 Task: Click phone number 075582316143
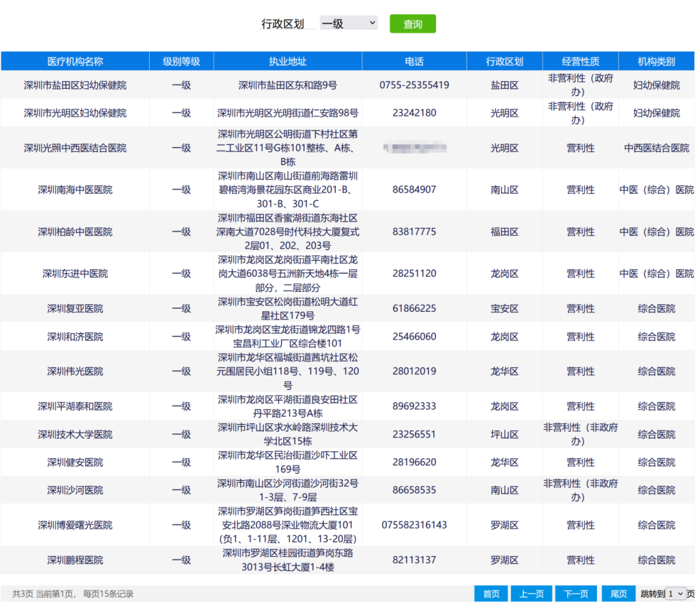click(414, 525)
